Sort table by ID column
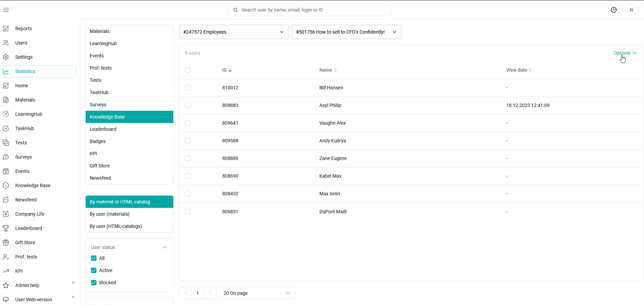The image size is (644, 305). point(227,70)
